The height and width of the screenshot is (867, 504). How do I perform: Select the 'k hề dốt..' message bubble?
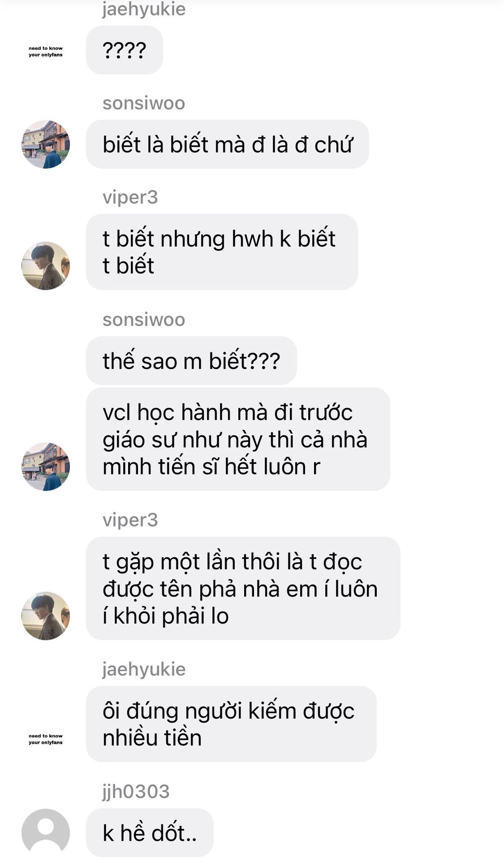tap(149, 833)
